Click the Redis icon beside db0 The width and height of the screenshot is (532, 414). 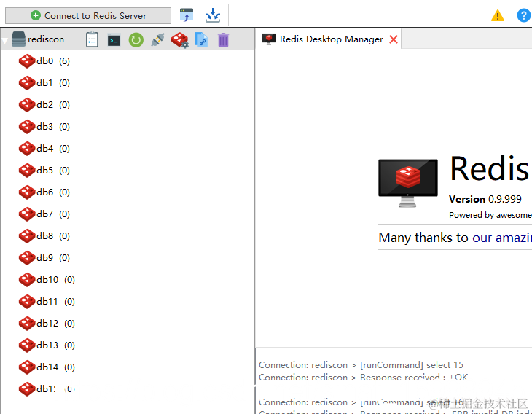coord(27,61)
